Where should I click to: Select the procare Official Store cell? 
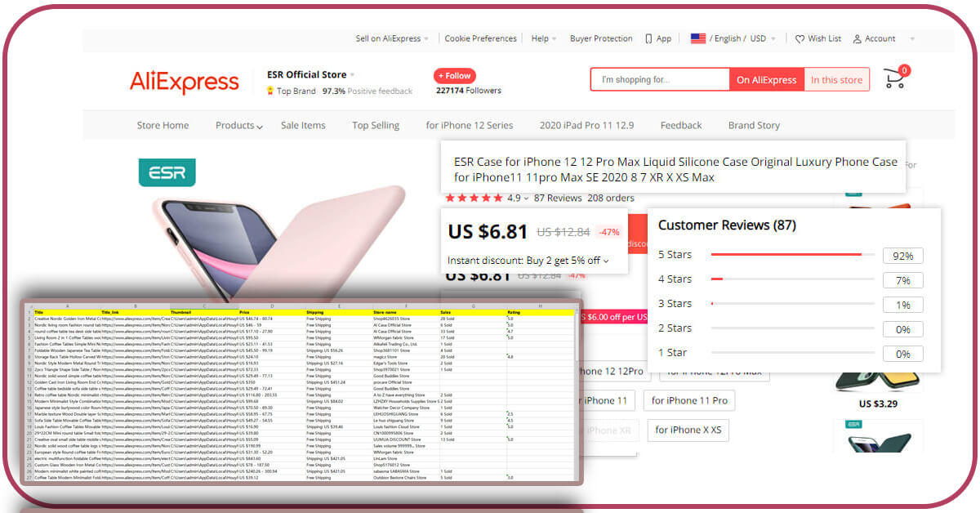[x=405, y=381]
